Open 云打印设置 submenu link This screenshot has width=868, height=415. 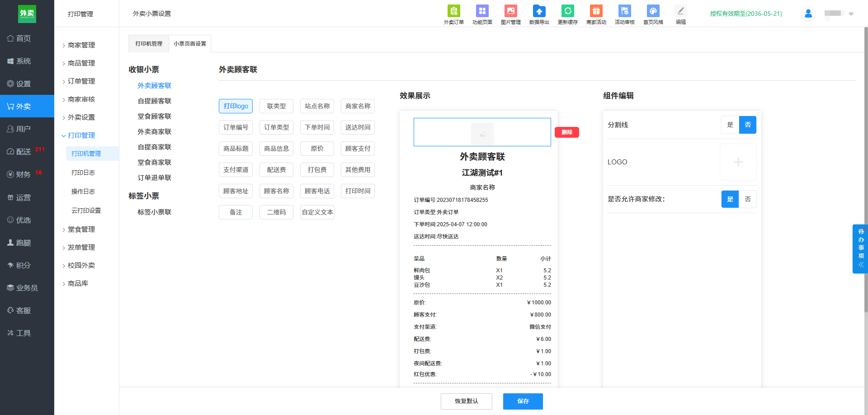(x=86, y=210)
